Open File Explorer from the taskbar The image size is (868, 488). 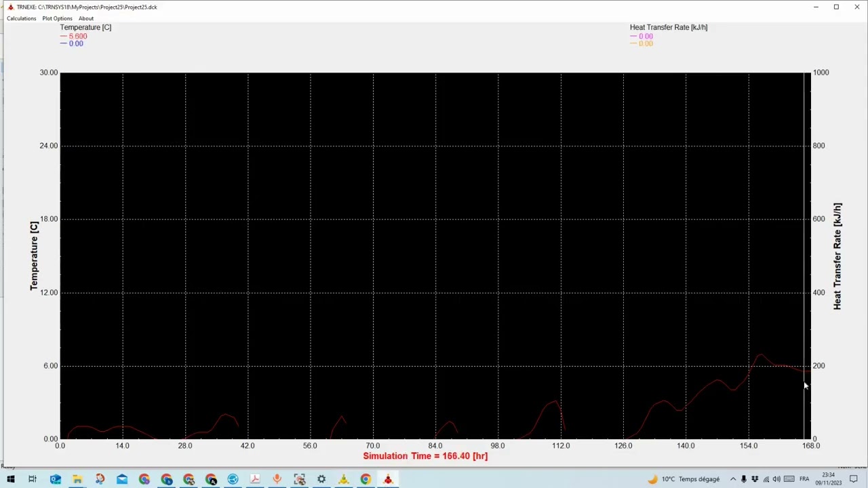[x=77, y=479]
